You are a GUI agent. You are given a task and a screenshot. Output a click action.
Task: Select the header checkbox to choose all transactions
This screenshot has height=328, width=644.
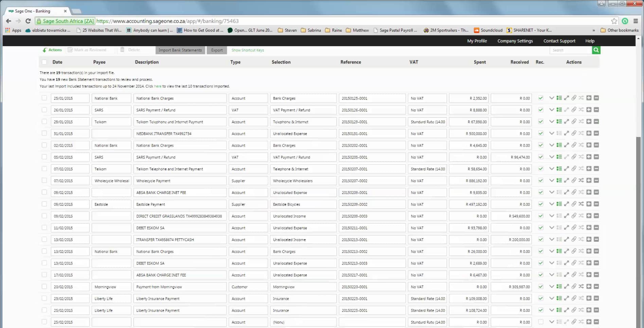point(44,62)
